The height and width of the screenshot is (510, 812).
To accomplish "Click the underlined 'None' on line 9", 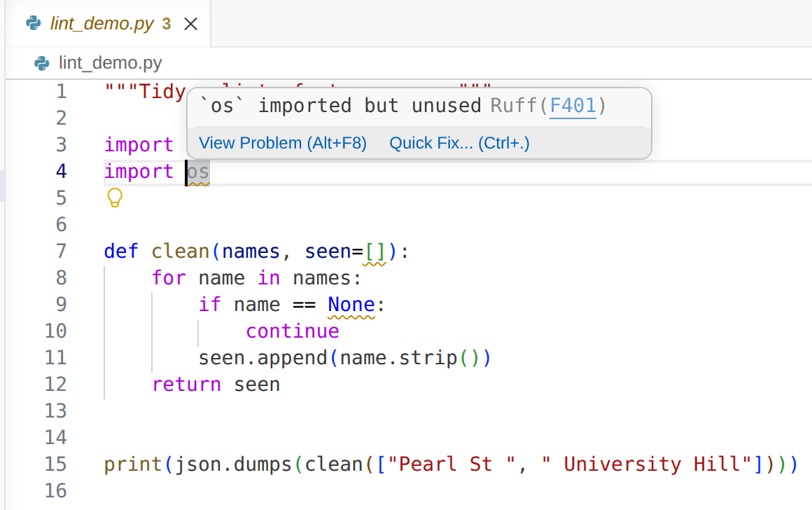I will click(351, 305).
